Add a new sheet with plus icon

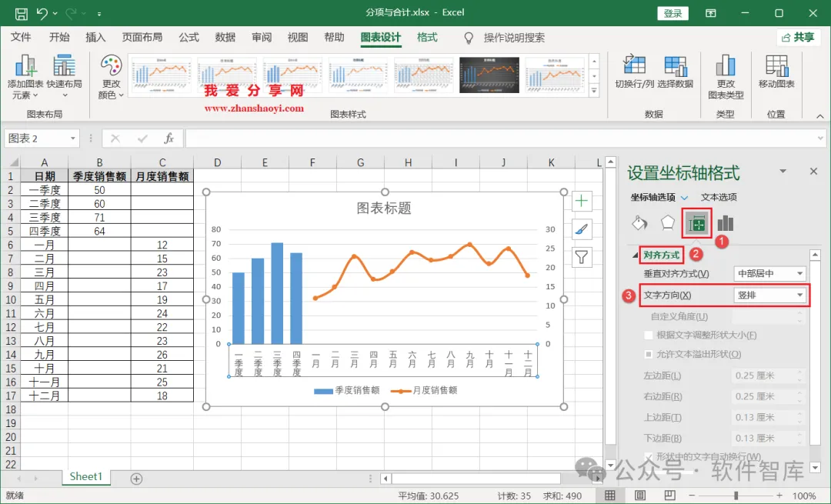[x=136, y=479]
